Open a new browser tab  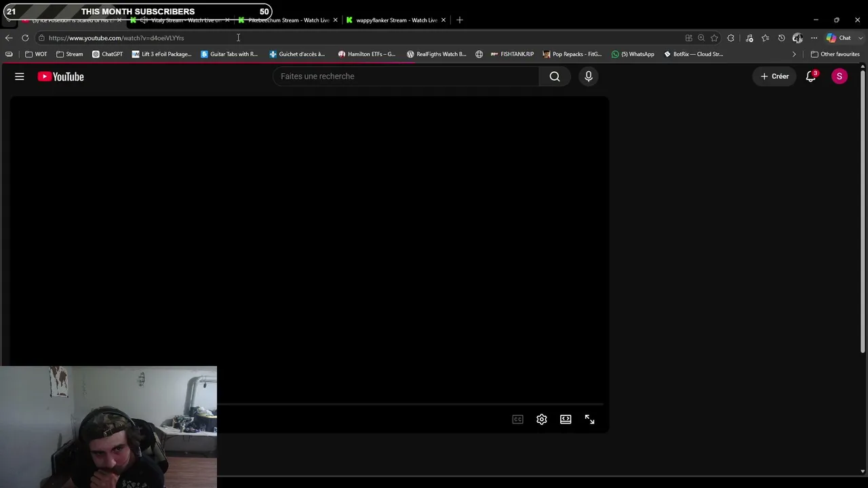click(x=460, y=20)
